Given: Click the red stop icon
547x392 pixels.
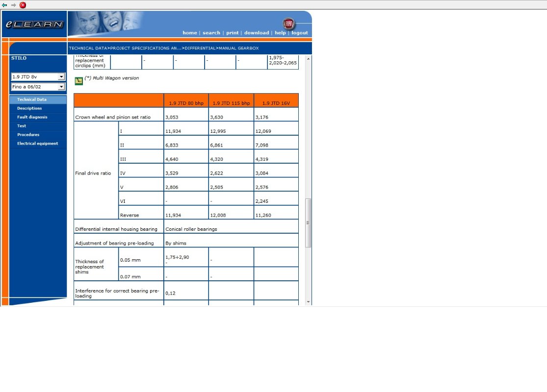Looking at the screenshot, I should 23,5.
